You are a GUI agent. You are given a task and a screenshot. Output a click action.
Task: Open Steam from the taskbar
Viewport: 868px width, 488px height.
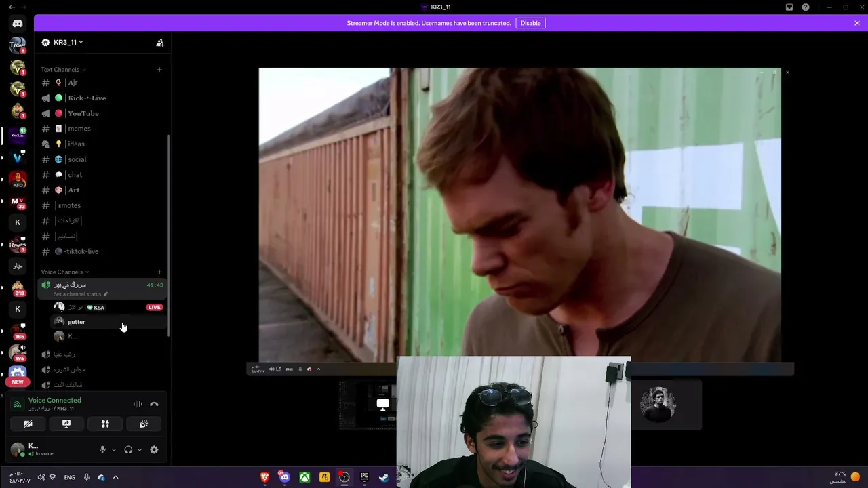(x=384, y=477)
